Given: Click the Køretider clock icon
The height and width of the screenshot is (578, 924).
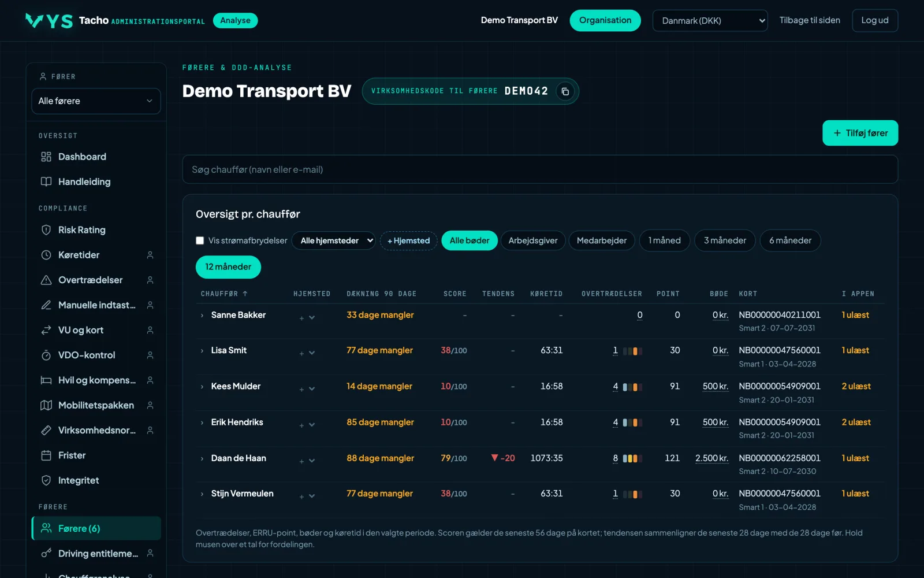Looking at the screenshot, I should click(x=46, y=255).
